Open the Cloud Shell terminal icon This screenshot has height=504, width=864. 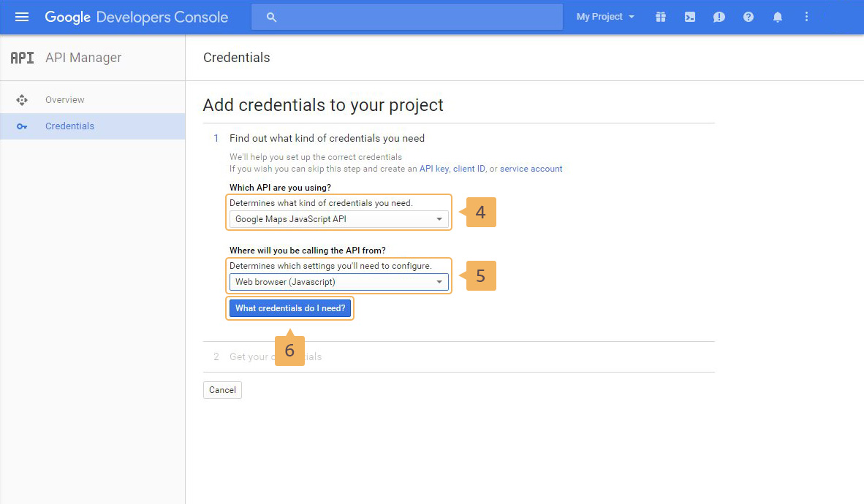tap(690, 17)
